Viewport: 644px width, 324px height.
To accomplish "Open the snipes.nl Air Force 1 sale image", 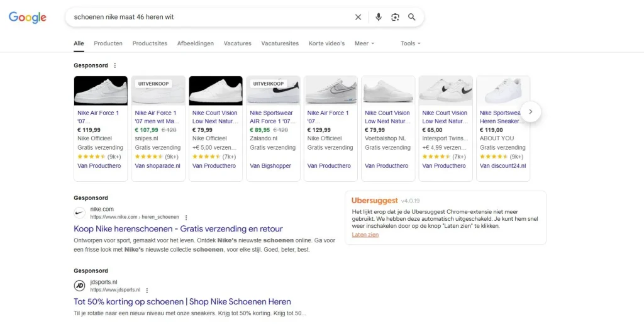I will tap(158, 91).
